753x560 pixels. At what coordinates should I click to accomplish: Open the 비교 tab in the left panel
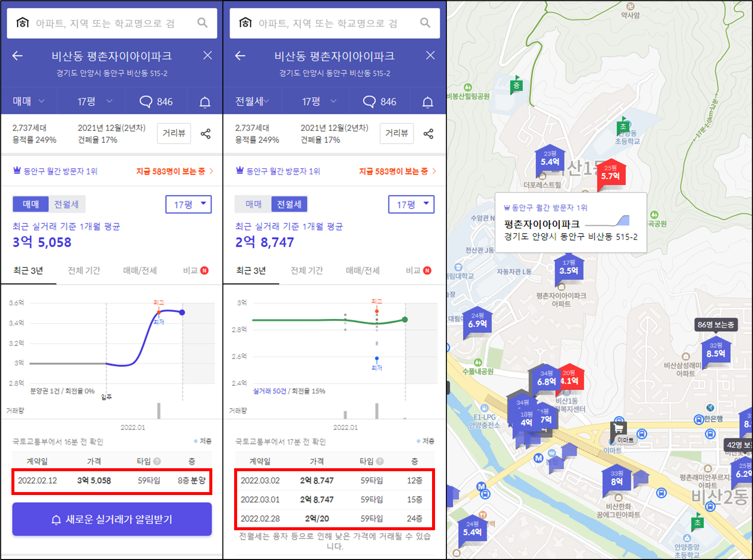pyautogui.click(x=195, y=271)
